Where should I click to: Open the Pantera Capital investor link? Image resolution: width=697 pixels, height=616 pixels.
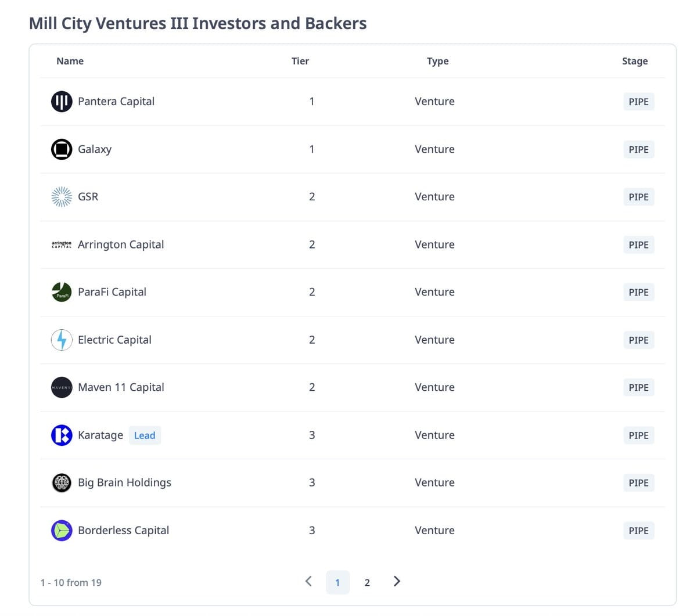pos(116,102)
